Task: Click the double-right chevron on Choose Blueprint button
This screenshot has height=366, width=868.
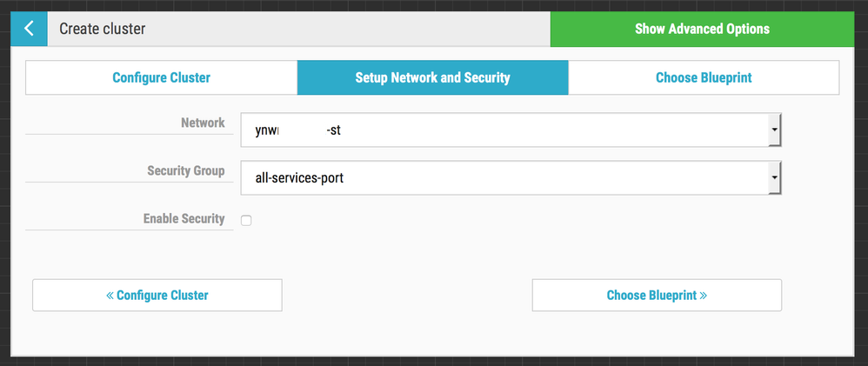Action: (x=703, y=296)
